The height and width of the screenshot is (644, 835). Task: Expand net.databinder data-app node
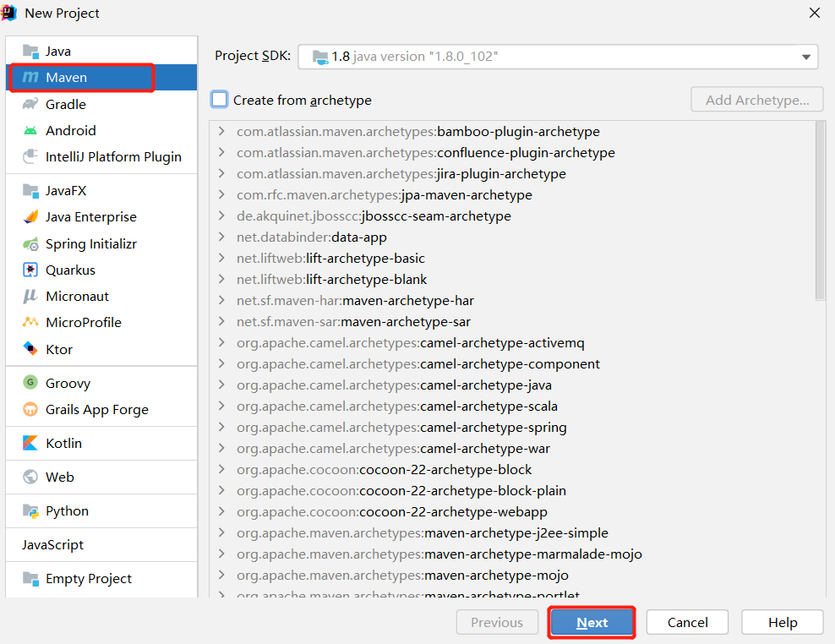pyautogui.click(x=221, y=237)
